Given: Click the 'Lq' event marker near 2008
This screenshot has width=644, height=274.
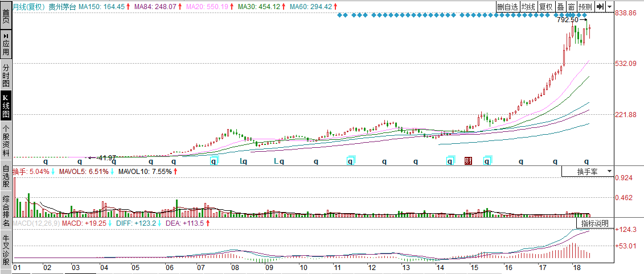Looking at the screenshot, I should pos(243,161).
